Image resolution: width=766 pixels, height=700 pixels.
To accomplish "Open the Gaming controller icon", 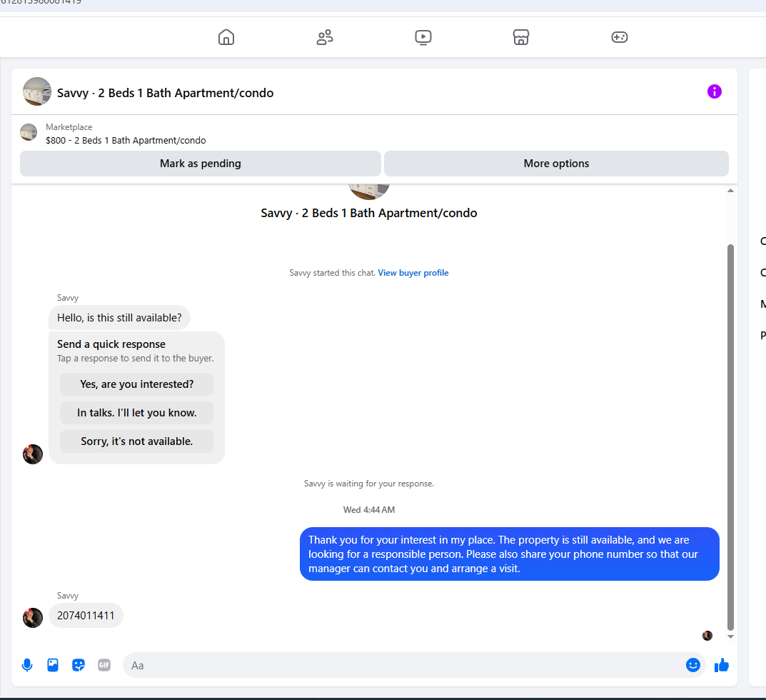I will (x=620, y=37).
